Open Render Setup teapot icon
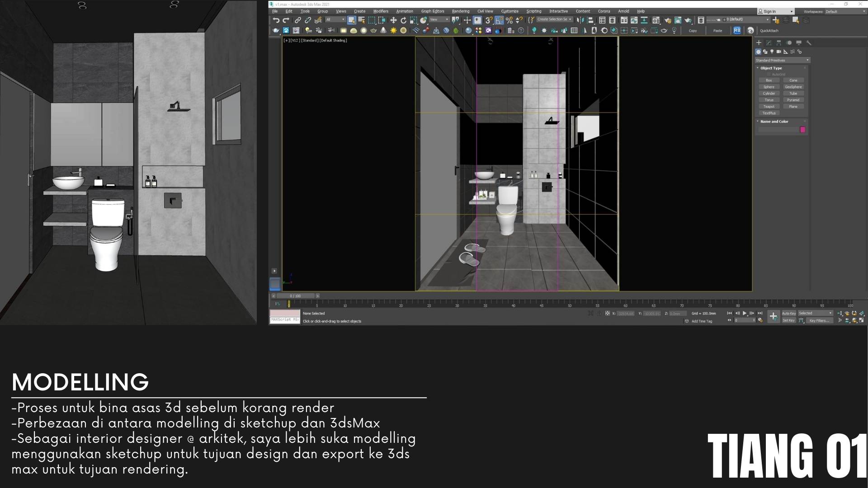This screenshot has height=488, width=868. pos(668,20)
